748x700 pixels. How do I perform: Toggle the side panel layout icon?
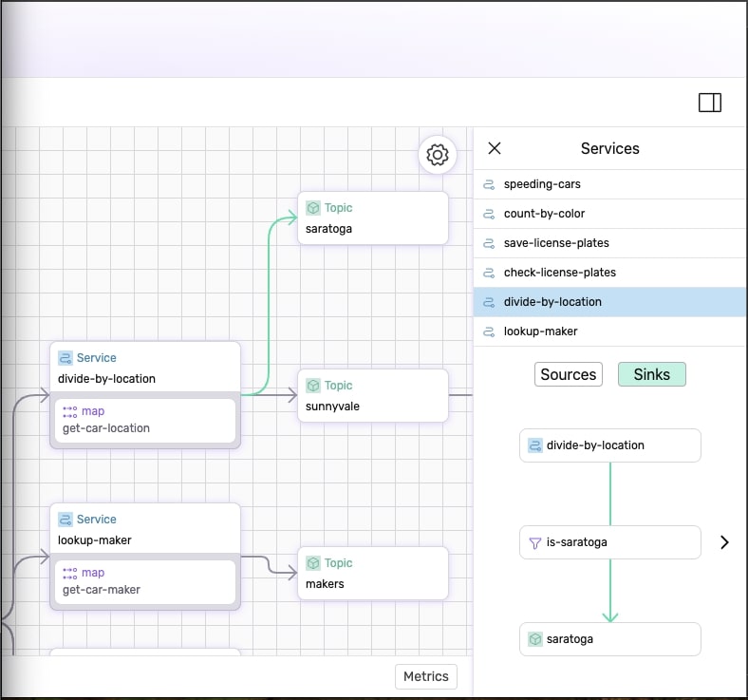[x=710, y=103]
